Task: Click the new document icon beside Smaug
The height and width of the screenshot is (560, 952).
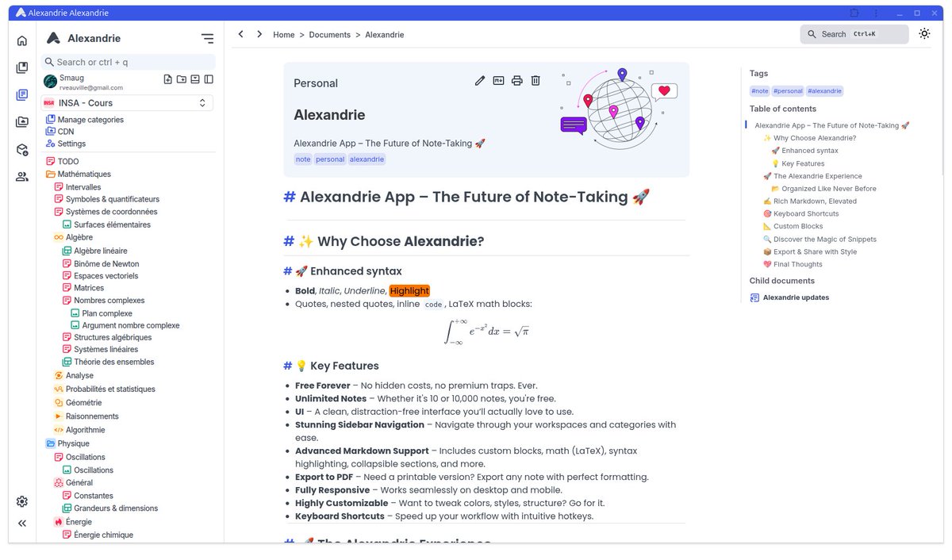Action: (x=168, y=79)
